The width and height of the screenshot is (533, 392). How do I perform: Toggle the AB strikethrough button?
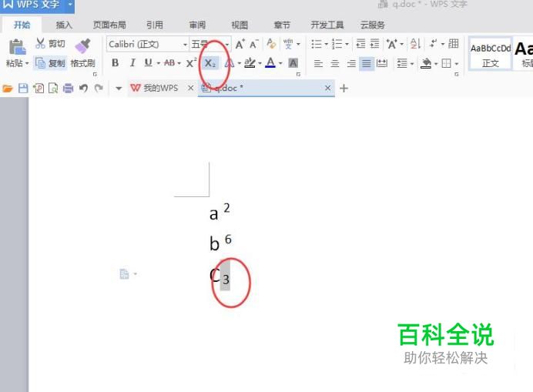click(x=169, y=63)
